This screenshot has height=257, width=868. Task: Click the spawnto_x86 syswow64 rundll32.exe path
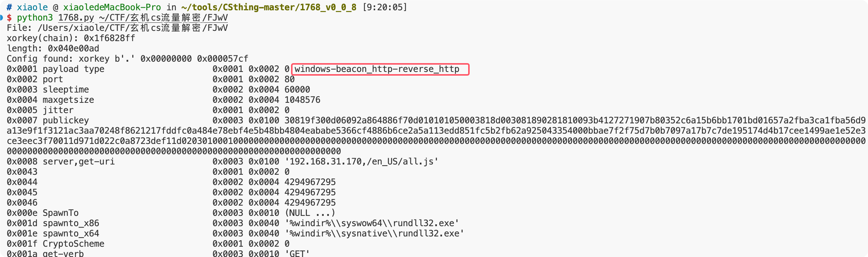[372, 223]
